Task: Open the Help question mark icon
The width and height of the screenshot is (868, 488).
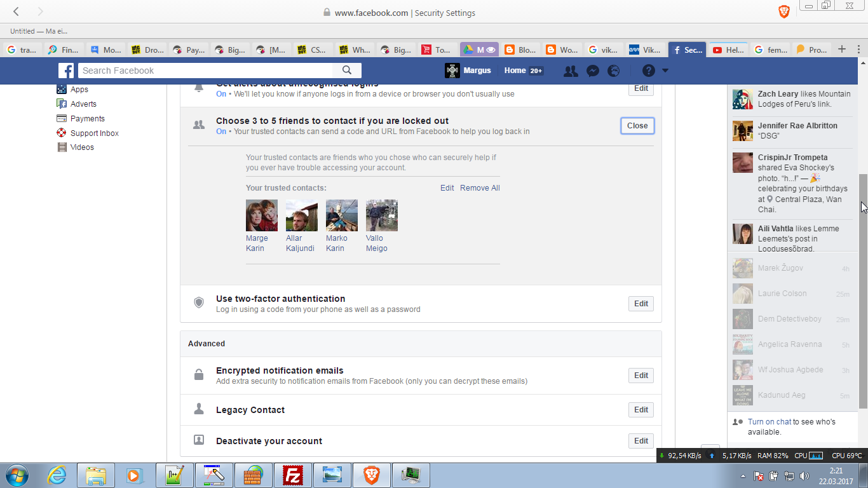Action: click(648, 71)
